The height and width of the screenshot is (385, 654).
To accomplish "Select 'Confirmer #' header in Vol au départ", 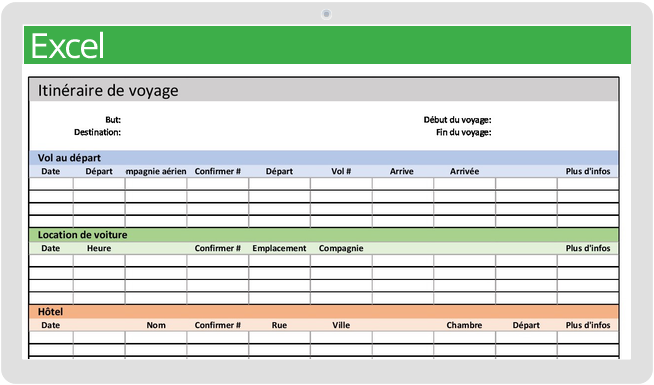I will 218,171.
